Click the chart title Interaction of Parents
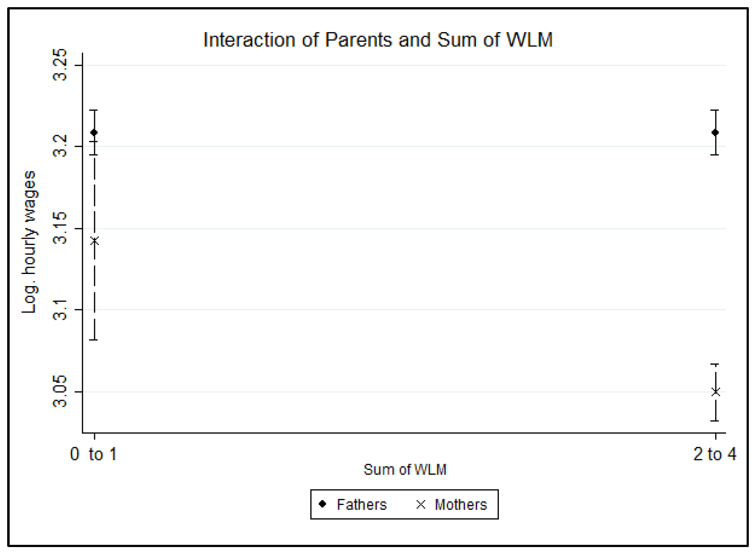 point(377,40)
